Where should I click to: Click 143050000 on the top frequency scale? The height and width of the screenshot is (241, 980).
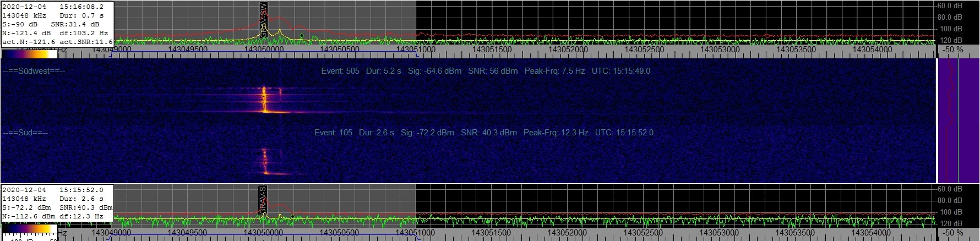coord(263,50)
